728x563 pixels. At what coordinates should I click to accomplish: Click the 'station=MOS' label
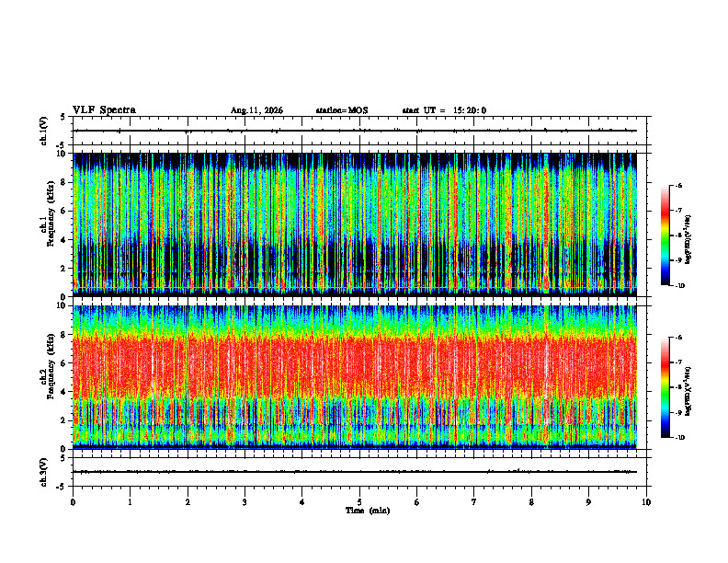[x=342, y=110]
